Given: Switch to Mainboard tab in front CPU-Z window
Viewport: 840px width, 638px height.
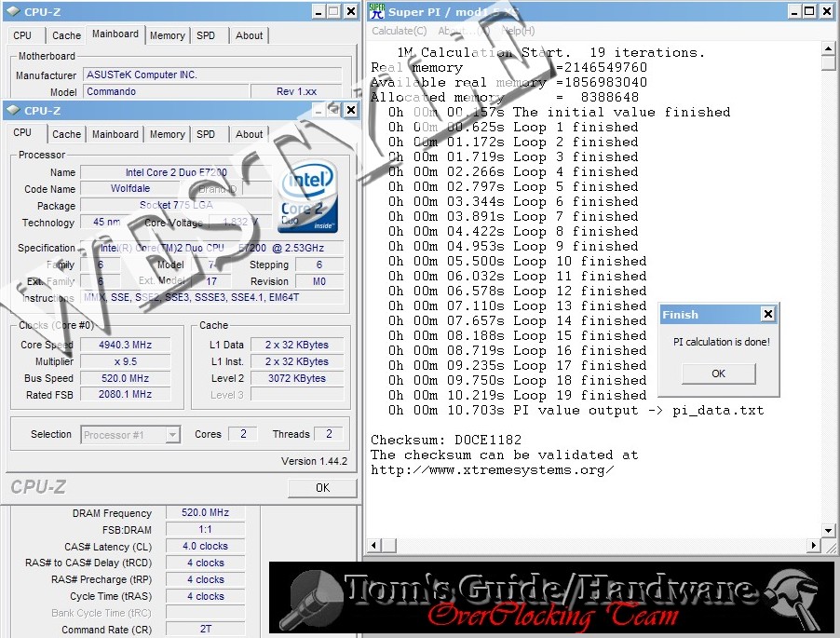Looking at the screenshot, I should coord(115,134).
